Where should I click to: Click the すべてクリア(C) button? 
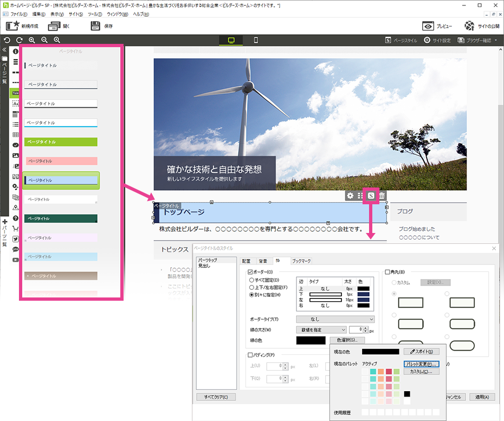[216, 397]
